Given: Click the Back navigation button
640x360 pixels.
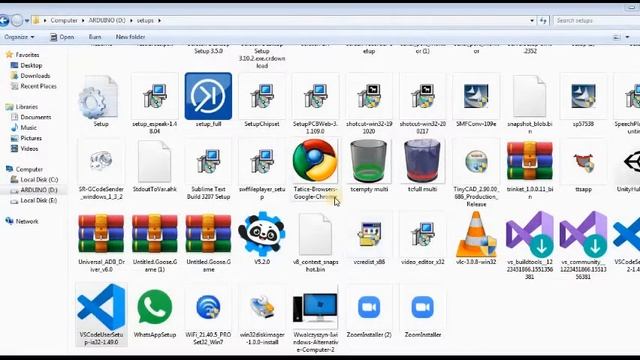Looking at the screenshot, I should tap(4, 20).
